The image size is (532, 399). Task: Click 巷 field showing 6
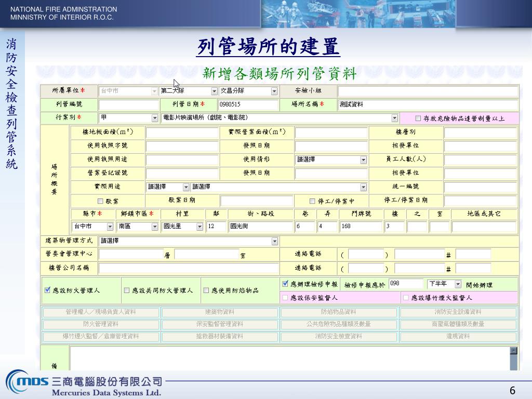[x=304, y=227]
